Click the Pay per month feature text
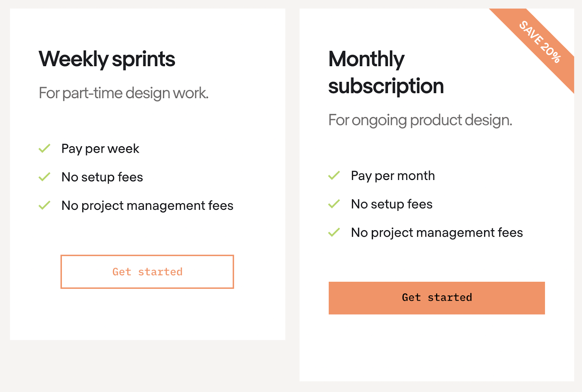 pos(393,176)
